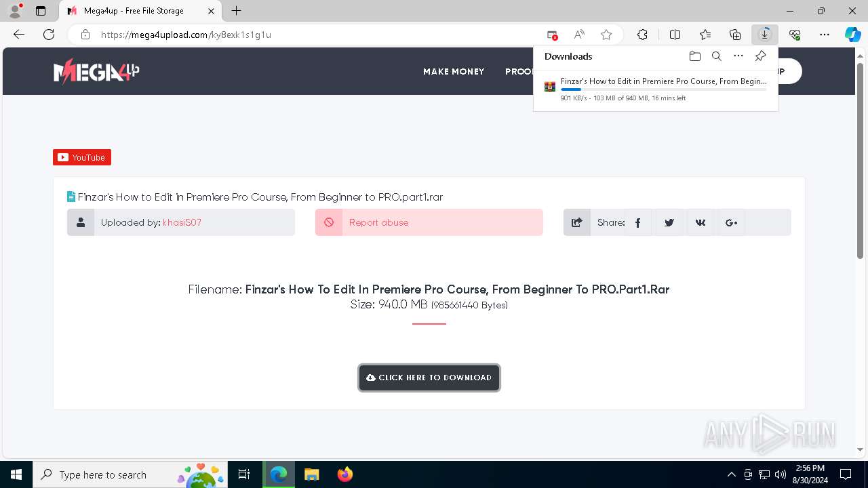
Task: Close the Mega4up tab
Action: click(x=211, y=11)
